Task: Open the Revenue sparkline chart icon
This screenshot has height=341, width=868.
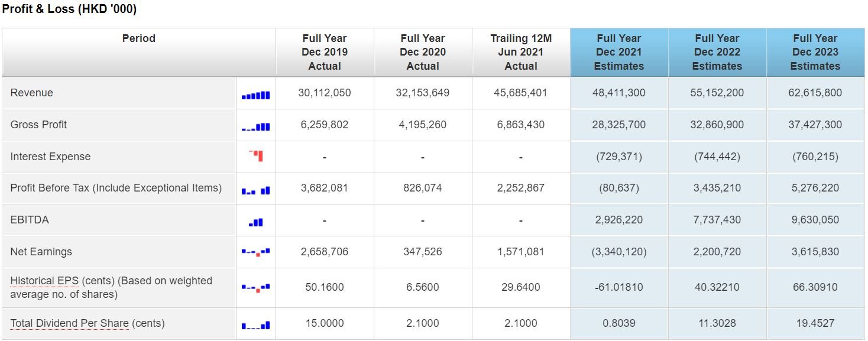Action: [255, 95]
